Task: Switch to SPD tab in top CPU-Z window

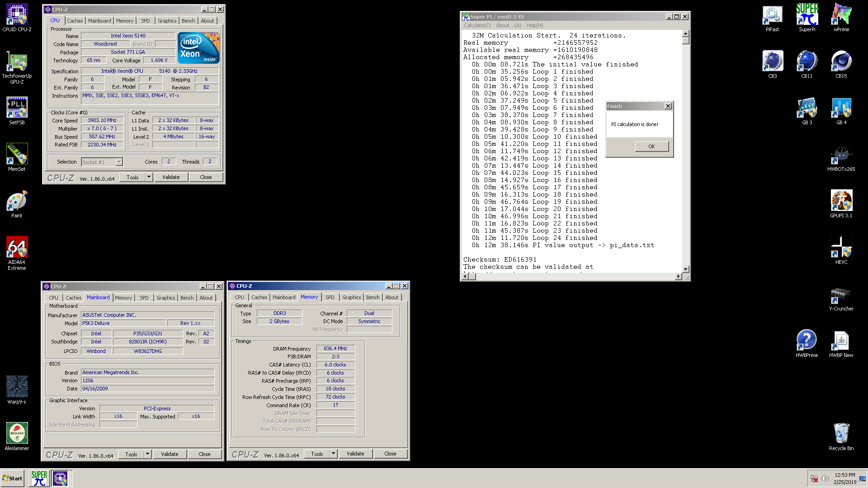Action: tap(145, 21)
